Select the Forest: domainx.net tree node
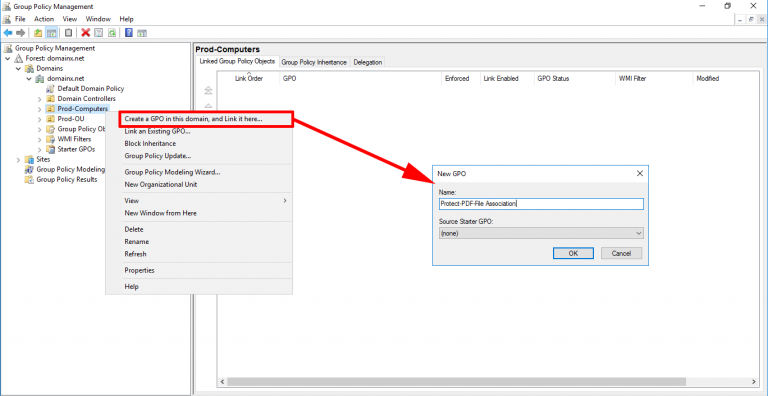The height and width of the screenshot is (396, 768). [54, 58]
